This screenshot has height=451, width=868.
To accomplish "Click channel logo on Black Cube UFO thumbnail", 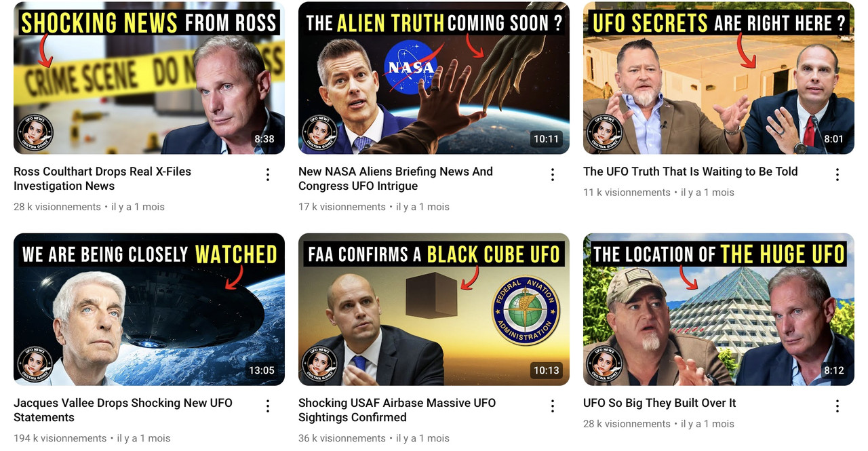I will coord(320,364).
